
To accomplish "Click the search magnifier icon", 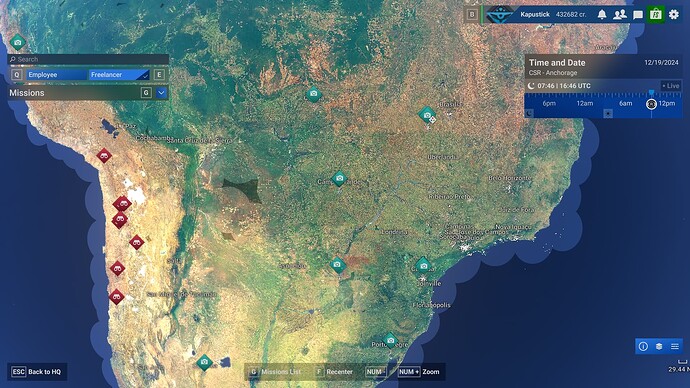I will click(13, 59).
